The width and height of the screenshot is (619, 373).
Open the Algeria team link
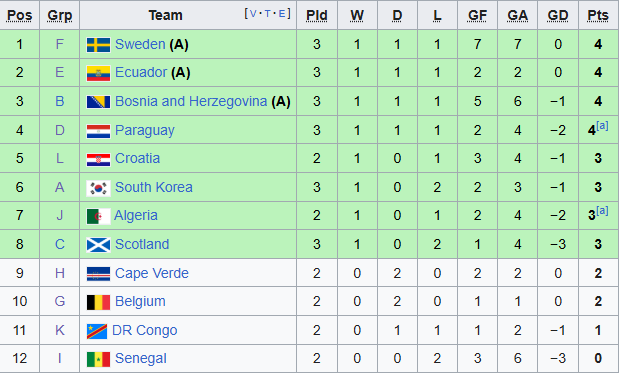click(136, 216)
